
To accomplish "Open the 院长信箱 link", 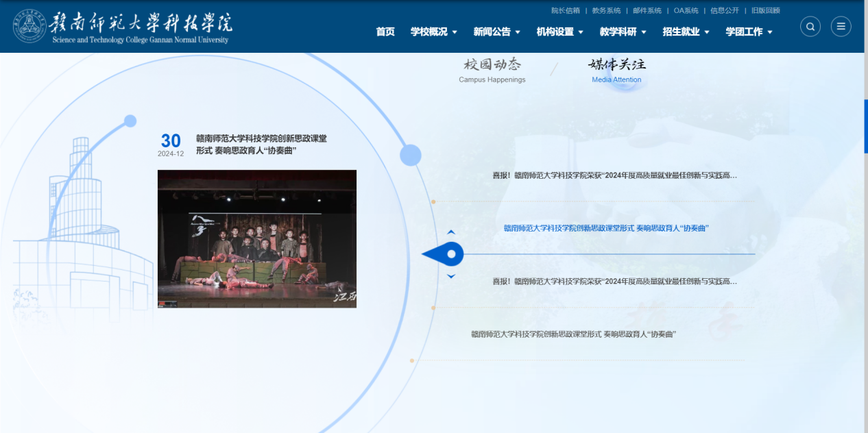I will coord(566,10).
